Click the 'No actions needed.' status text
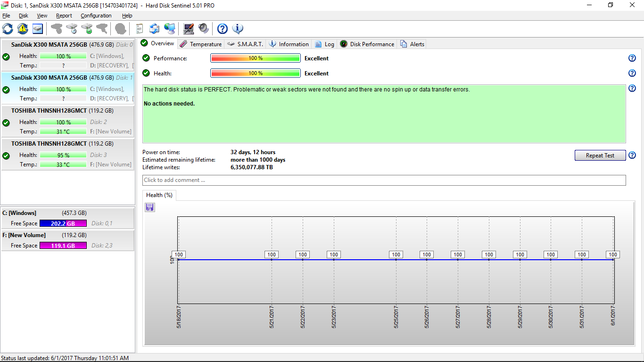Image resolution: width=644 pixels, height=362 pixels. point(169,104)
